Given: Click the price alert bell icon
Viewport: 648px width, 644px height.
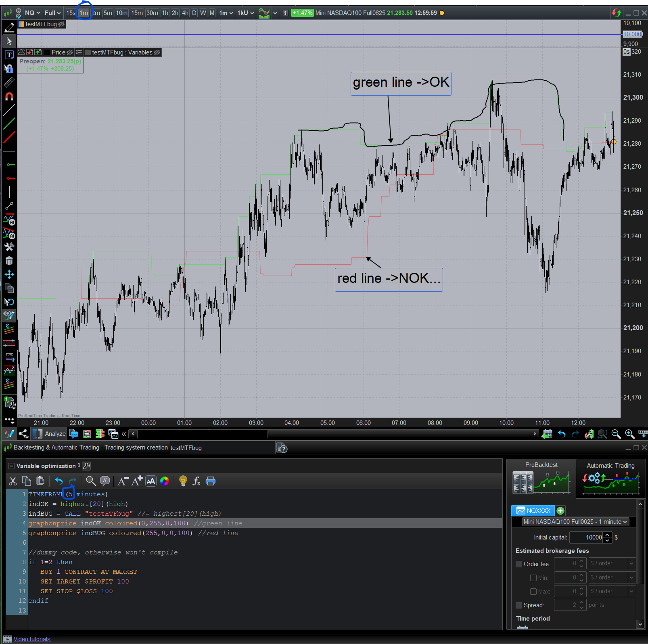Looking at the screenshot, I should [22, 52].
